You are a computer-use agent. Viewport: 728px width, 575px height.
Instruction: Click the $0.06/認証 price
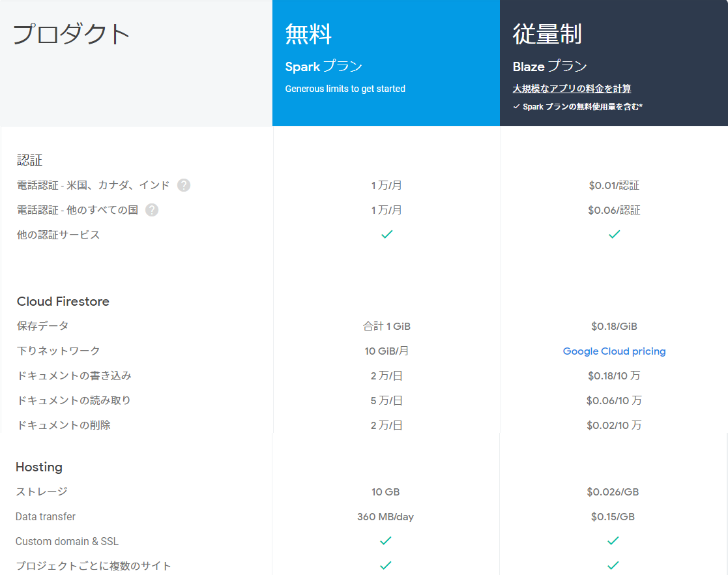point(614,210)
